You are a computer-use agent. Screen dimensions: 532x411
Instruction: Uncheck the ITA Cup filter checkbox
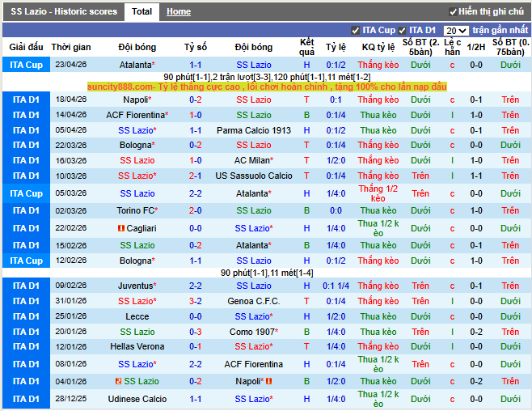coord(355,30)
